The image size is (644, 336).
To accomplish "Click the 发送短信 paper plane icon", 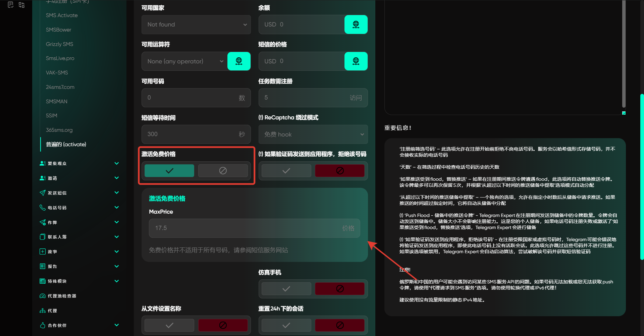I will 43,193.
